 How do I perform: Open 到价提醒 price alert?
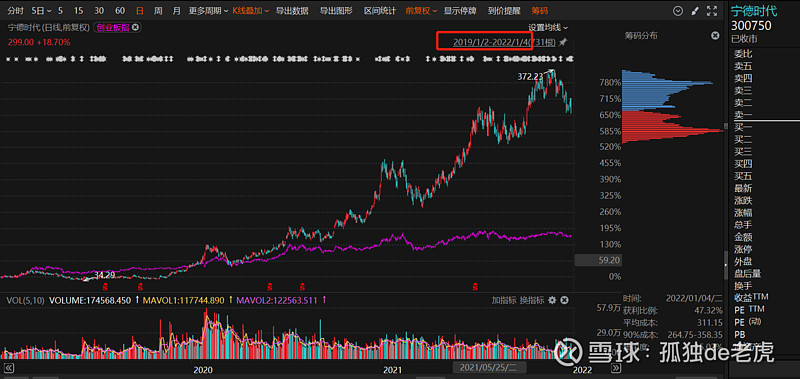click(504, 10)
